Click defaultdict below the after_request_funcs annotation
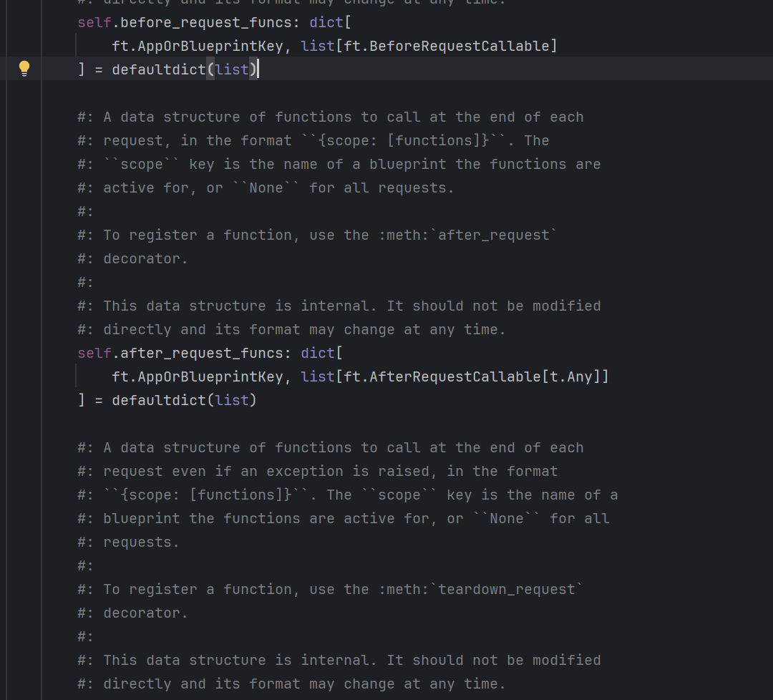Viewport: 773px width, 700px height. click(159, 400)
